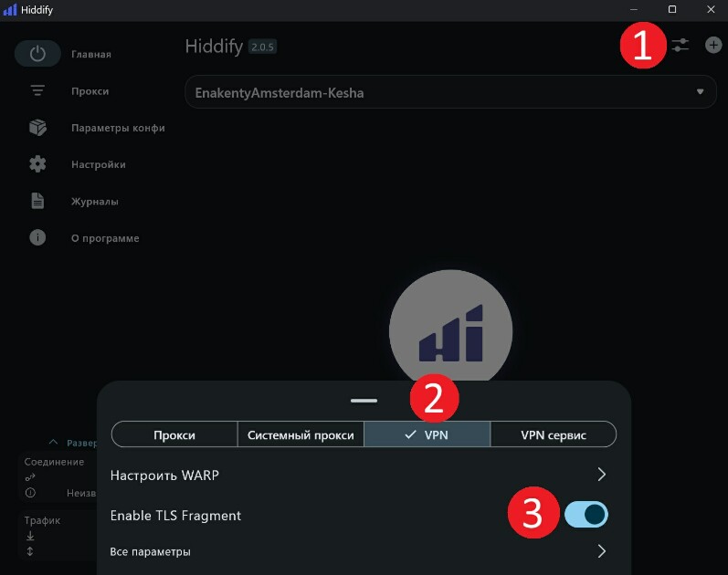Minimize the Hiddify window
This screenshot has width=728, height=575.
point(633,9)
